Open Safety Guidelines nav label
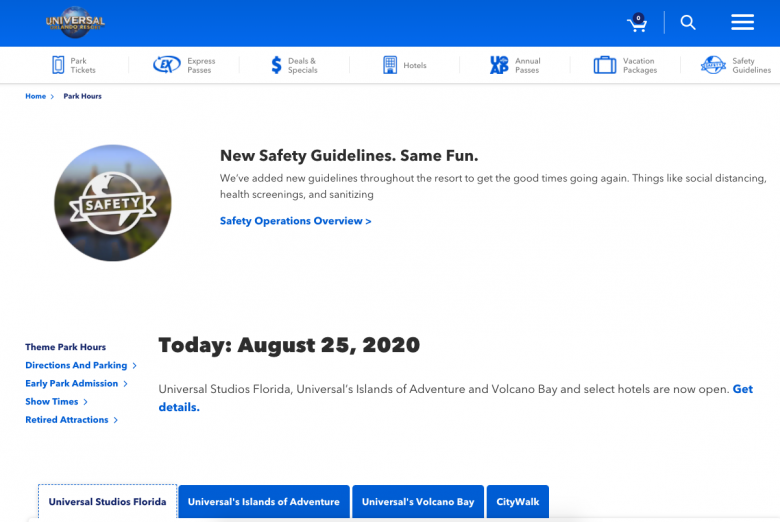This screenshot has width=780, height=522. pyautogui.click(x=751, y=65)
